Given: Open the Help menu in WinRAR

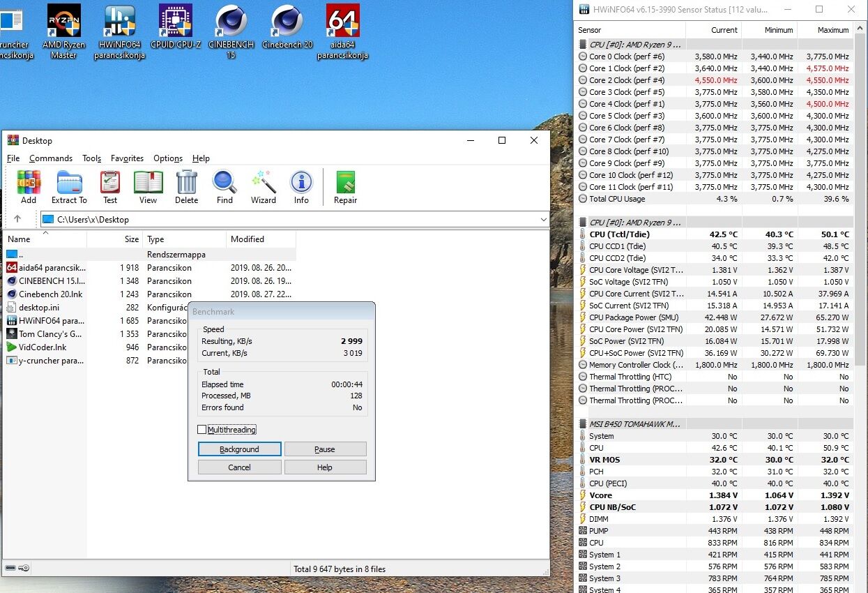Looking at the screenshot, I should click(201, 158).
